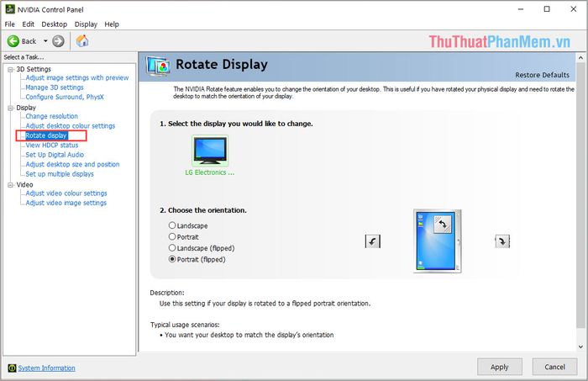Click the Apply button

(500, 367)
